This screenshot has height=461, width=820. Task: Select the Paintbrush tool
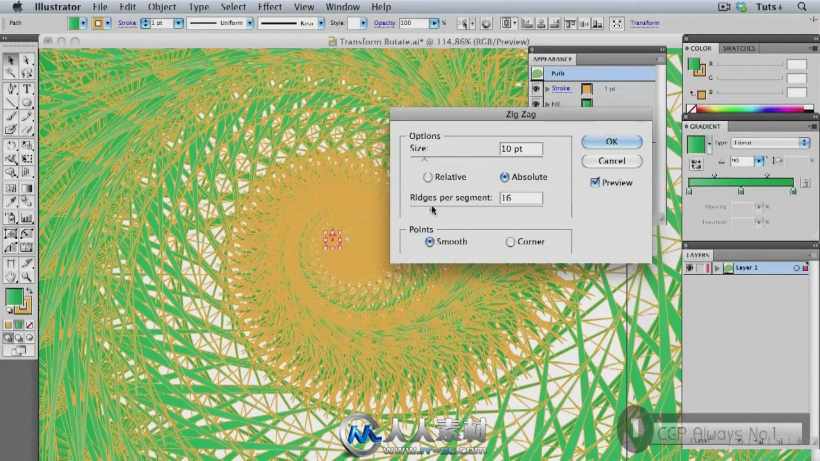[10, 116]
